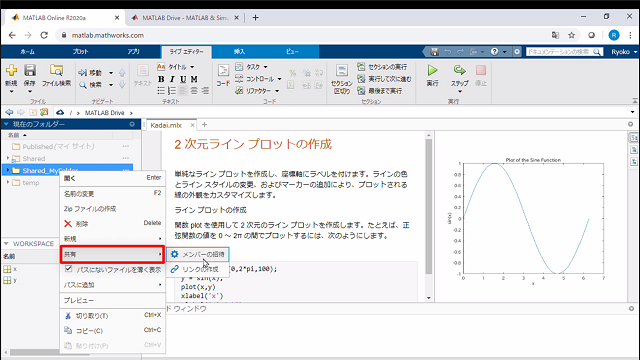Switch to the View ribbon tab
Screen dimensions: 640x360
coord(292,52)
